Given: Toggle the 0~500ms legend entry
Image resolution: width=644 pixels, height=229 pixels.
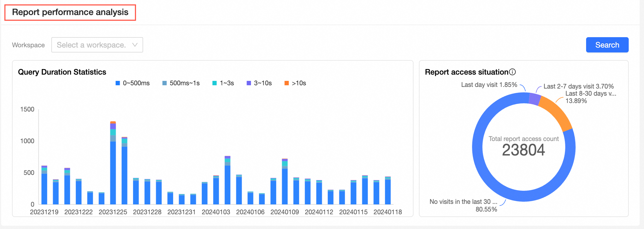Looking at the screenshot, I should 133,83.
